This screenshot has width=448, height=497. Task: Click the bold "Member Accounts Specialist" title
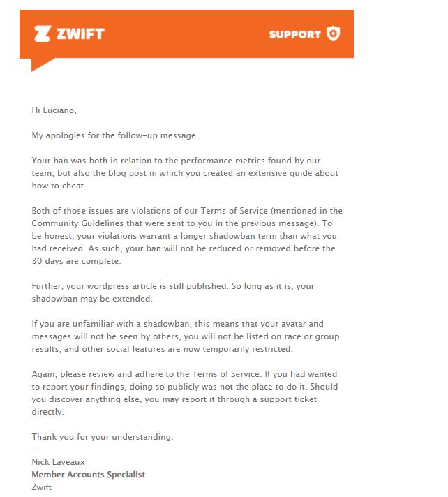(x=89, y=475)
